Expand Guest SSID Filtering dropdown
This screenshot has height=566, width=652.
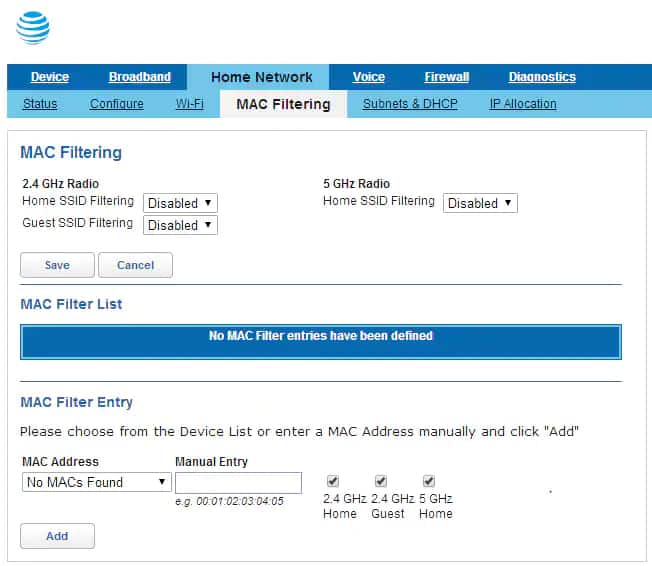[x=180, y=225]
